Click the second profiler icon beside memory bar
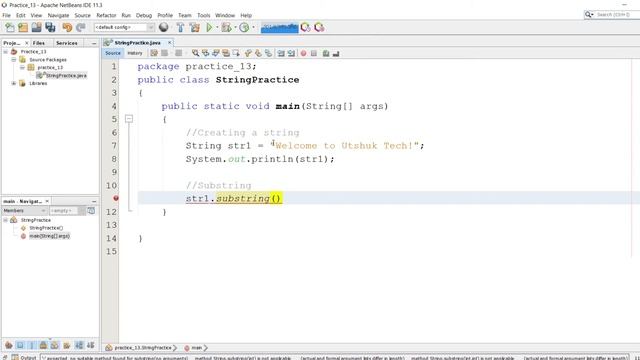 pos(319,27)
